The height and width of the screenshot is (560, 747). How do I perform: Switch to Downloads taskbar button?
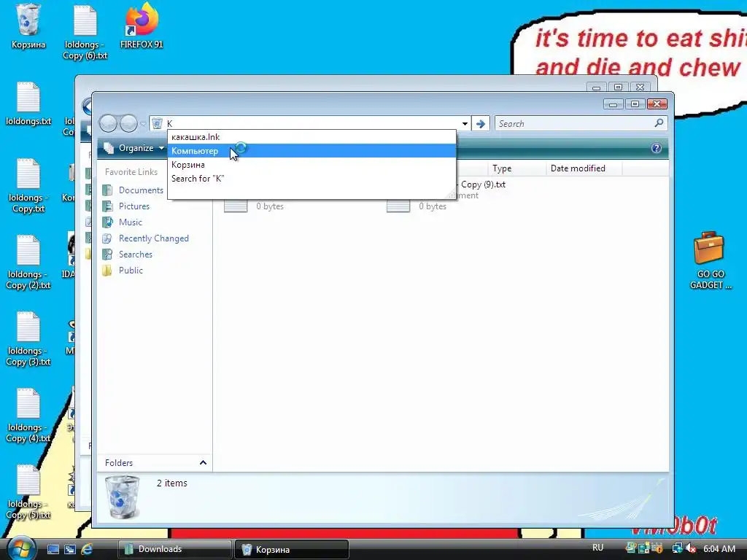pos(174,550)
